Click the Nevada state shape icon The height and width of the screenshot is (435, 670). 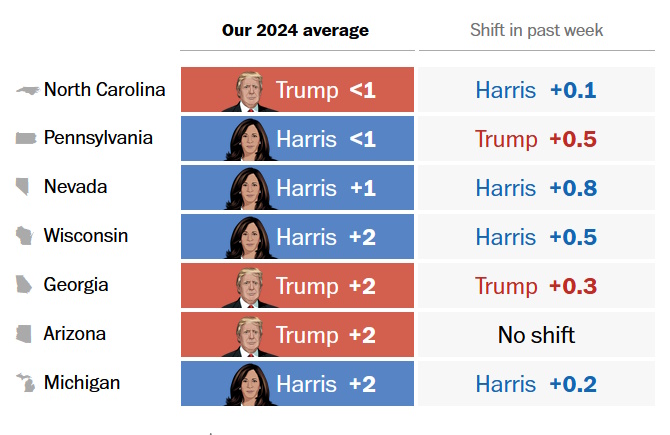click(x=26, y=187)
